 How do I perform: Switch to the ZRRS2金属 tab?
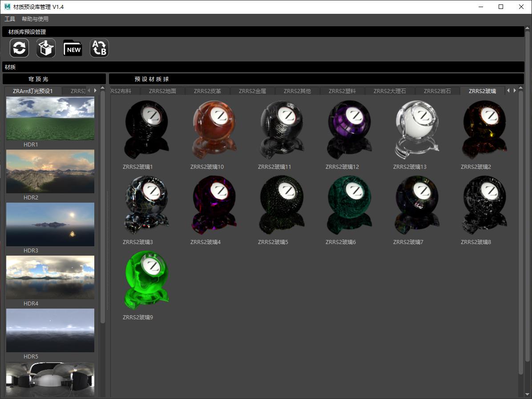[252, 91]
